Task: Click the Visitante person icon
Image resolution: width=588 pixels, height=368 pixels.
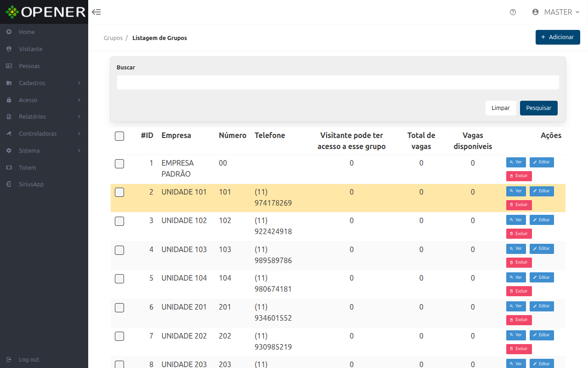Action: (x=9, y=49)
